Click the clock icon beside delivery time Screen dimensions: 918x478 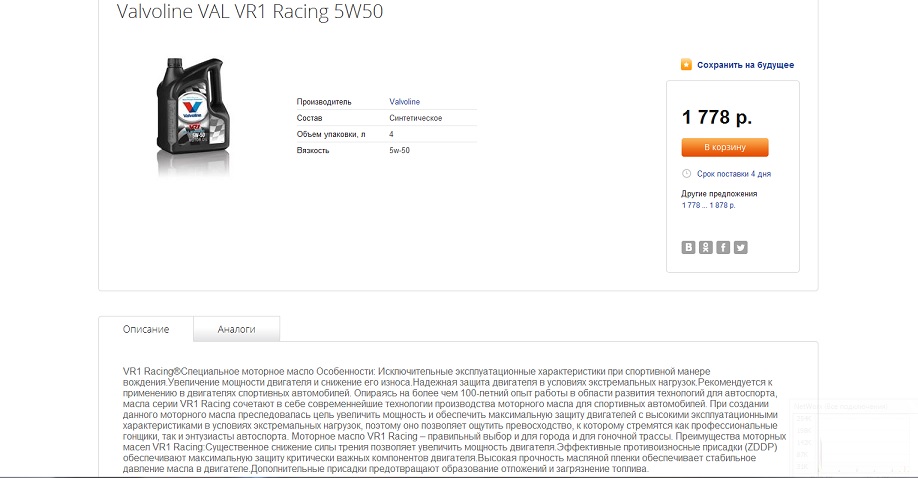686,173
